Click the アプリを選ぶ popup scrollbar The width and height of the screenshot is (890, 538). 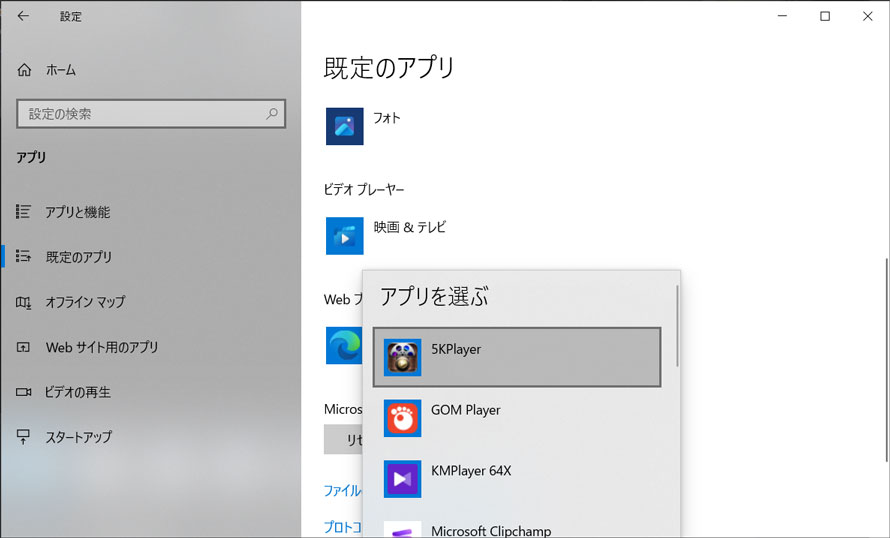tap(677, 326)
